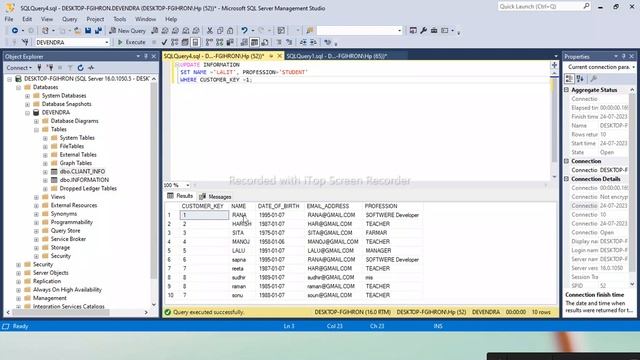Viewport: 640px width, 360px height.
Task: Click the Open File folder icon
Action: 77,31
